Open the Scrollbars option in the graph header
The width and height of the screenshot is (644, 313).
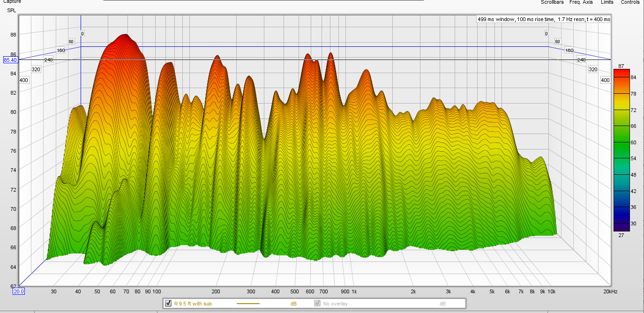(x=552, y=2)
